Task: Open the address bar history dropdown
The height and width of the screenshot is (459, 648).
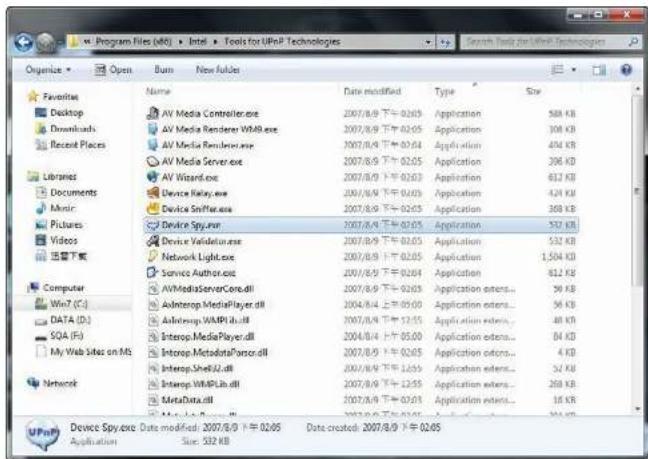Action: (x=428, y=42)
